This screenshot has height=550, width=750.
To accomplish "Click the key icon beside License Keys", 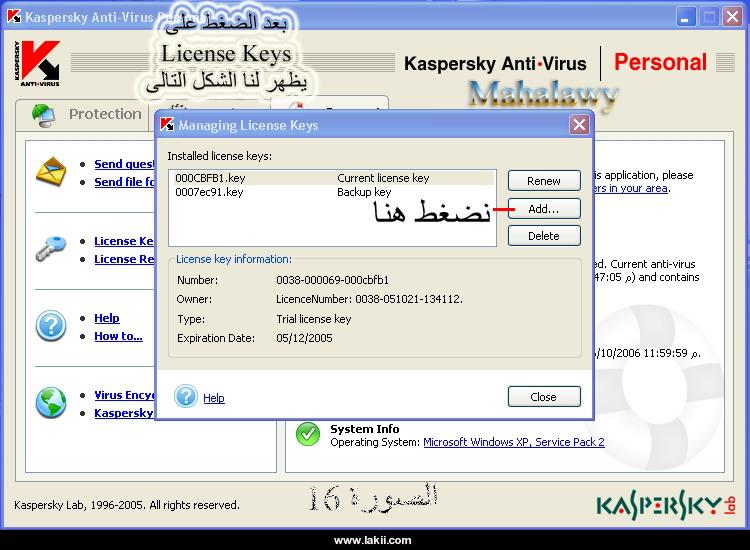I will tap(51, 248).
